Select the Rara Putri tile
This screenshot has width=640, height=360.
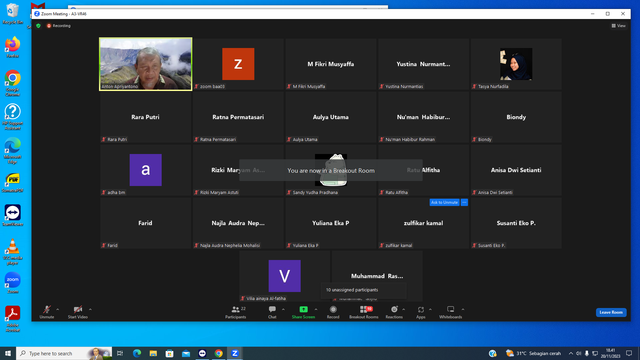click(146, 117)
